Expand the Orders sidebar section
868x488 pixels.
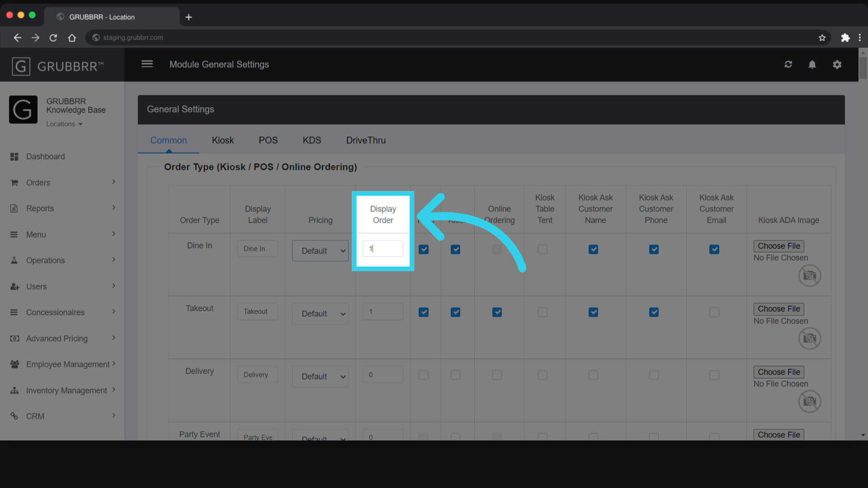coord(113,182)
